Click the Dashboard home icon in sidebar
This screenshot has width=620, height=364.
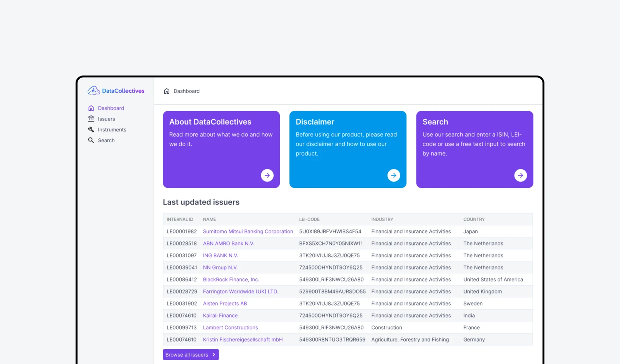(91, 108)
